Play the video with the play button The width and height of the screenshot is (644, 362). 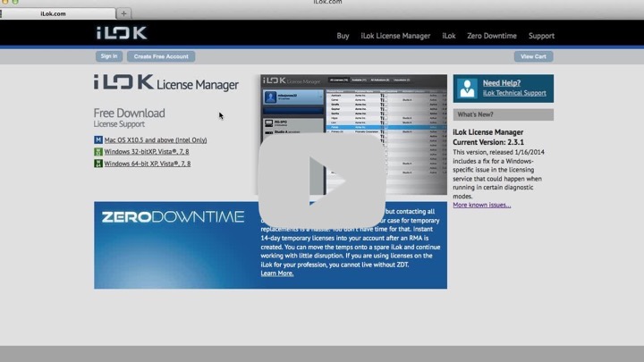322,181
